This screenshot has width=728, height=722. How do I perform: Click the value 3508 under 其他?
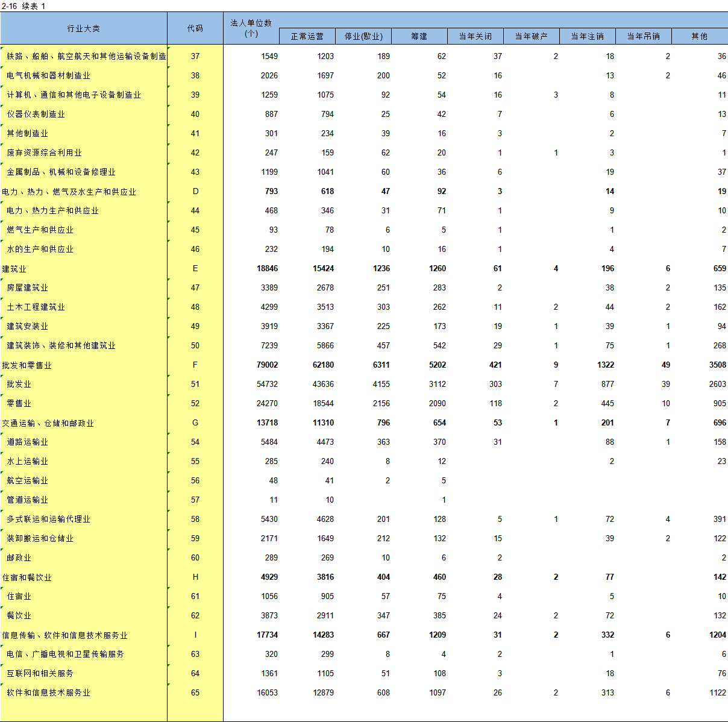pyautogui.click(x=717, y=365)
